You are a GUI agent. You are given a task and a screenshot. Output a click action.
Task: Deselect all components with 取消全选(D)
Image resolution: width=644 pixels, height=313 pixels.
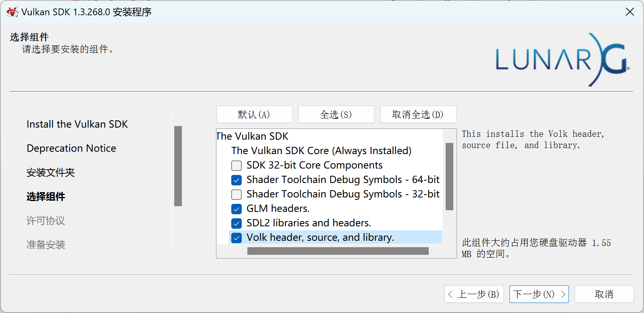pyautogui.click(x=418, y=114)
